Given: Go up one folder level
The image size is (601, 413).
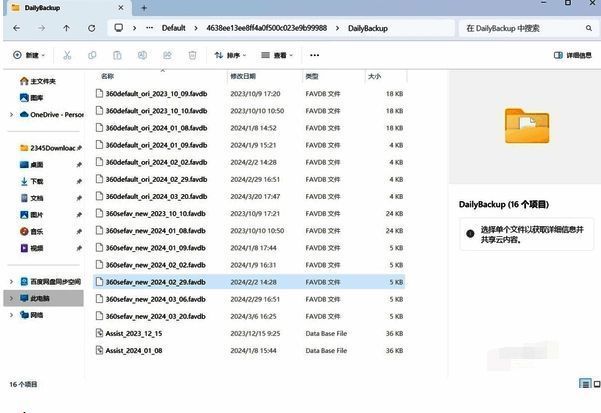Looking at the screenshot, I should coord(66,28).
